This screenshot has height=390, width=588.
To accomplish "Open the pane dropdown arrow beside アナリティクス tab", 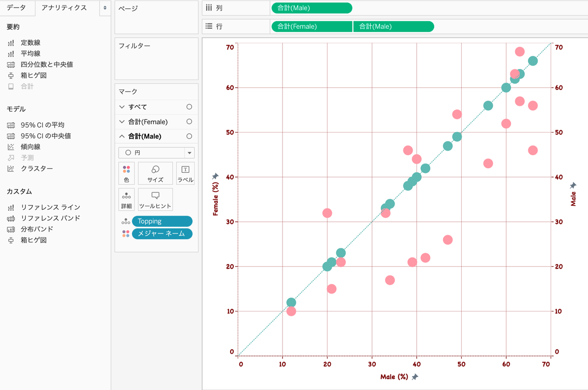I will (105, 8).
